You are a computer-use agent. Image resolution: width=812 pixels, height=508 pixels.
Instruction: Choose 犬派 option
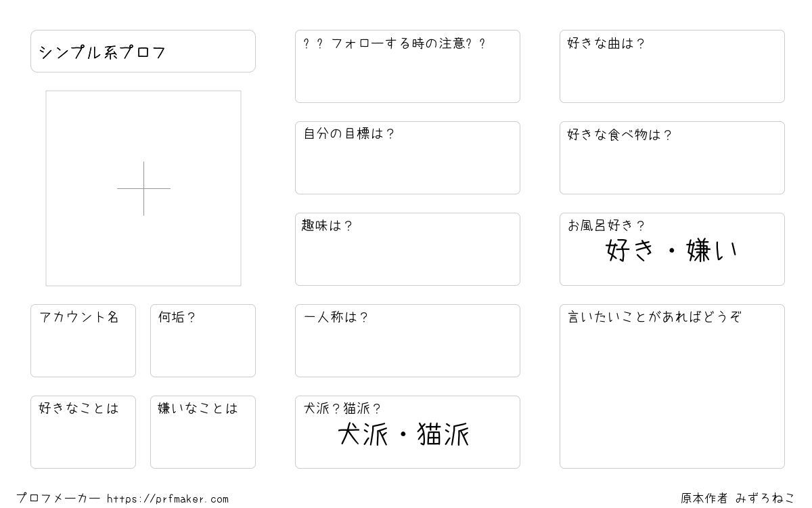tap(363, 435)
